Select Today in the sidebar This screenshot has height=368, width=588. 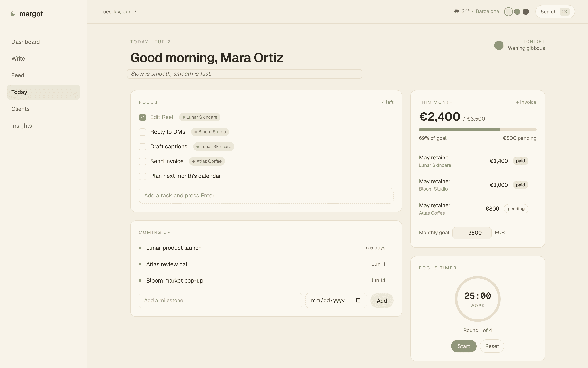43,92
